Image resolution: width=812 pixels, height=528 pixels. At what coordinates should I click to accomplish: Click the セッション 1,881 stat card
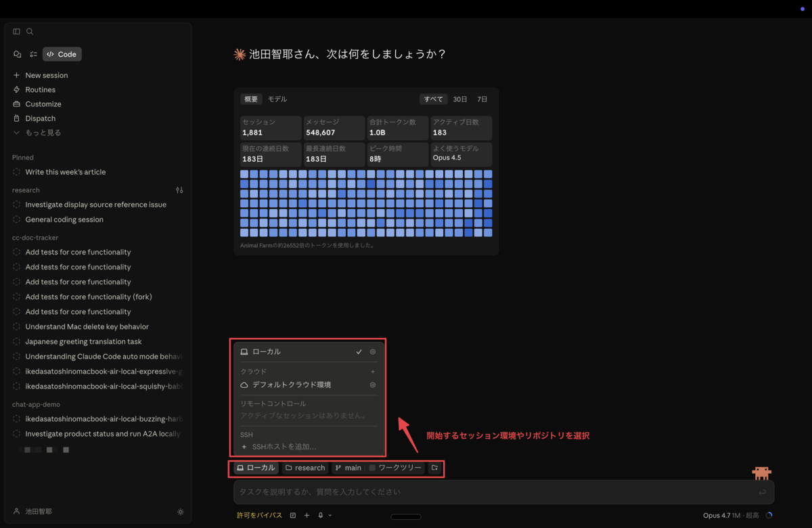pyautogui.click(x=271, y=128)
